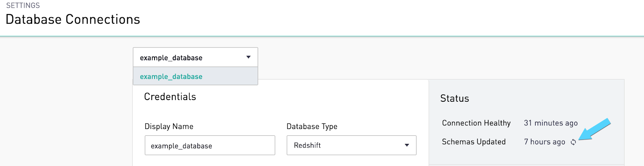This screenshot has width=644, height=166.
Task: Click example_database text inside Display Name box
Action: point(181,146)
